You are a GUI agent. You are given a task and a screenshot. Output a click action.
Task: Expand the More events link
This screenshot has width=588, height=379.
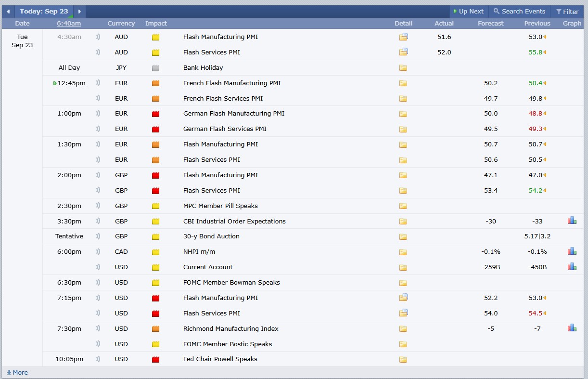[17, 372]
